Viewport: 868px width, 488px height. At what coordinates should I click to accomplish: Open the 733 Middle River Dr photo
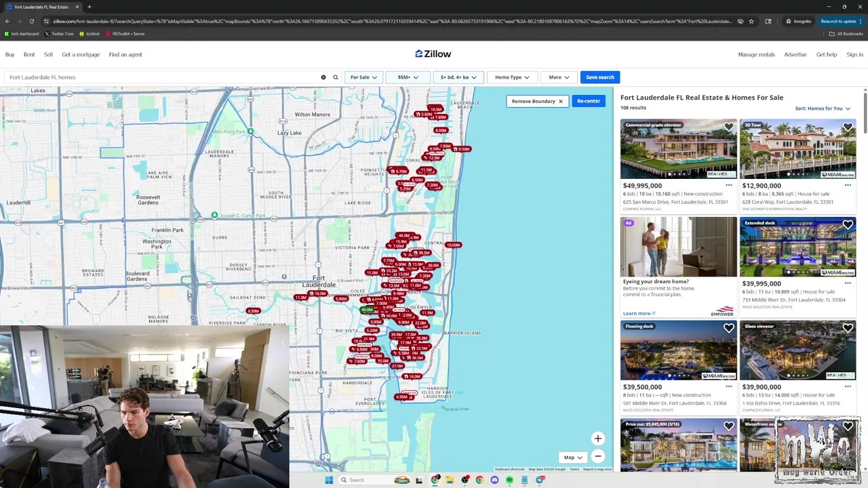click(x=797, y=247)
